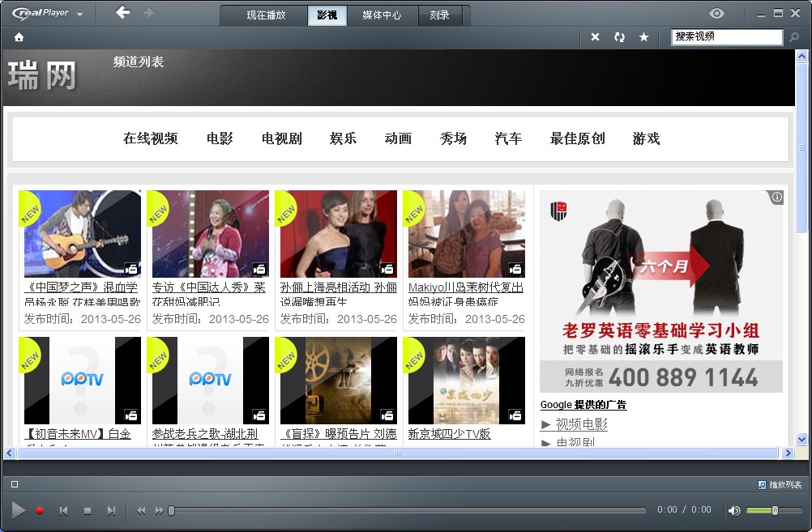Go to the home page icon
The height and width of the screenshot is (532, 812).
tap(19, 37)
